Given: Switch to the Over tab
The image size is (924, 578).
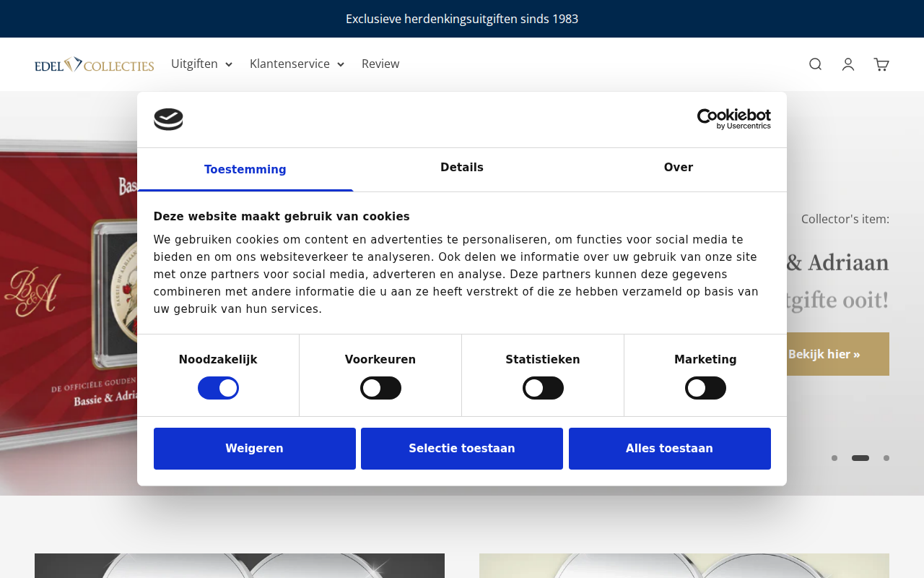Looking at the screenshot, I should [679, 168].
